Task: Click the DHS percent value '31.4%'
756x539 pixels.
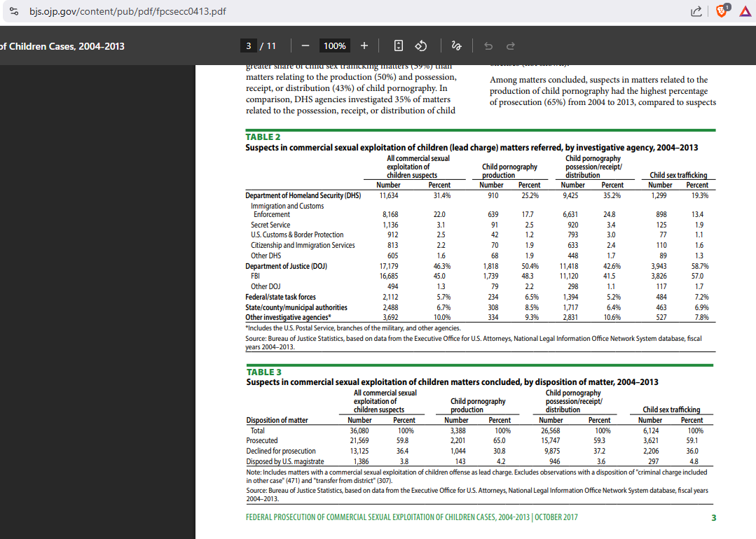Action: [x=442, y=195]
